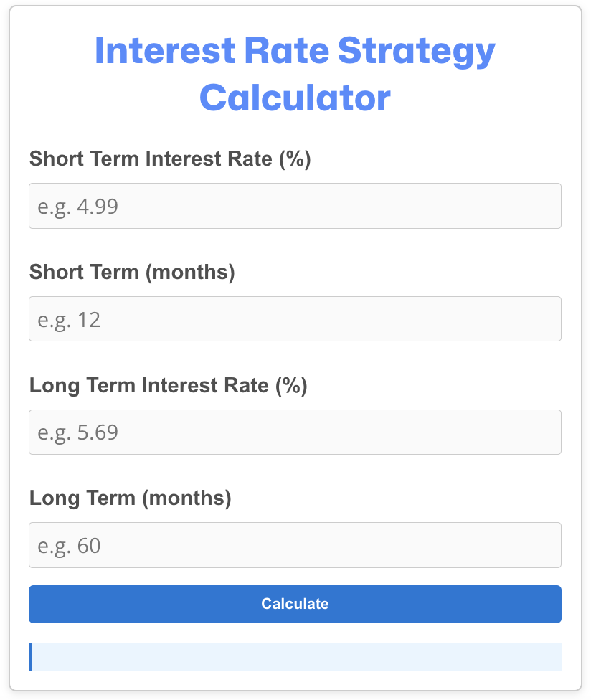591x700 pixels.
Task: Click the 'Long Term (months)' label text
Action: coord(131,498)
